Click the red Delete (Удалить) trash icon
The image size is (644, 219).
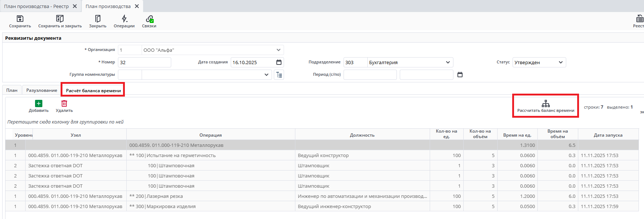(64, 104)
